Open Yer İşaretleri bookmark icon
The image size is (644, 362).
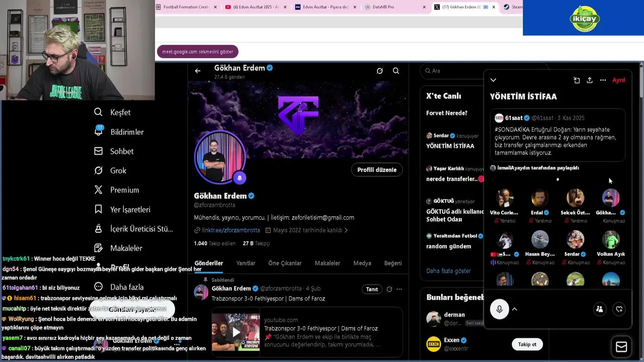(x=99, y=209)
